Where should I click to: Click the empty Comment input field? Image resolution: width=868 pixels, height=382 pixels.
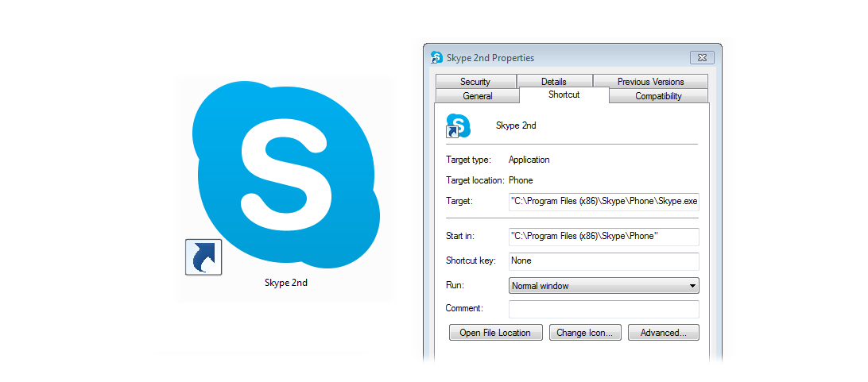(x=604, y=308)
